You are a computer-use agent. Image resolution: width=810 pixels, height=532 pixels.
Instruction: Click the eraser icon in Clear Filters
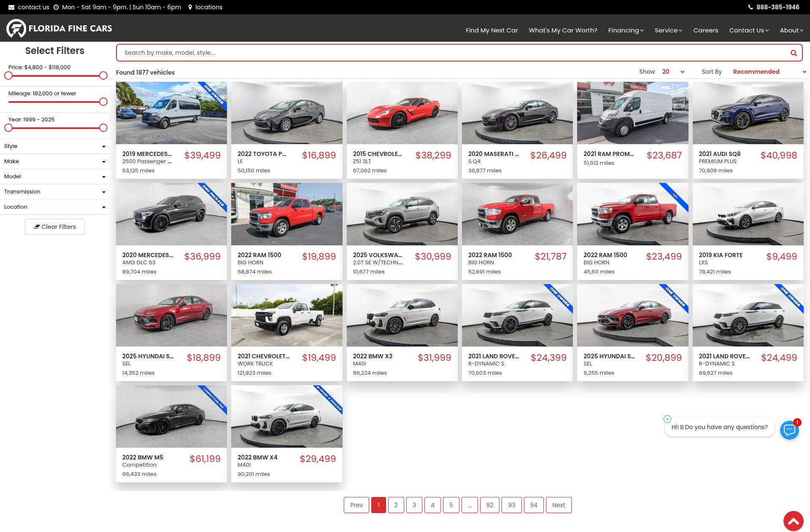[37, 227]
